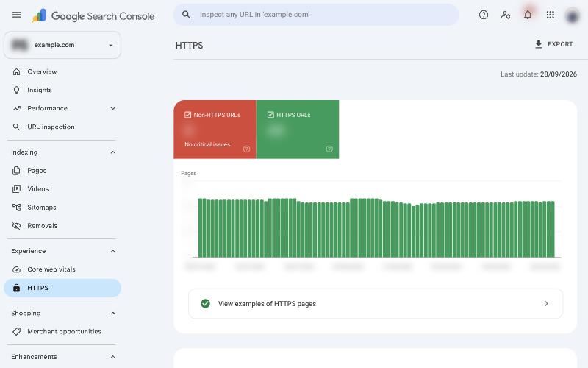Open Users and settings icon

tap(506, 15)
